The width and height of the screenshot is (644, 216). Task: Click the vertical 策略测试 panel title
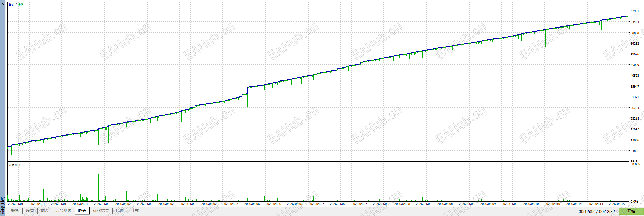[x=3, y=205]
